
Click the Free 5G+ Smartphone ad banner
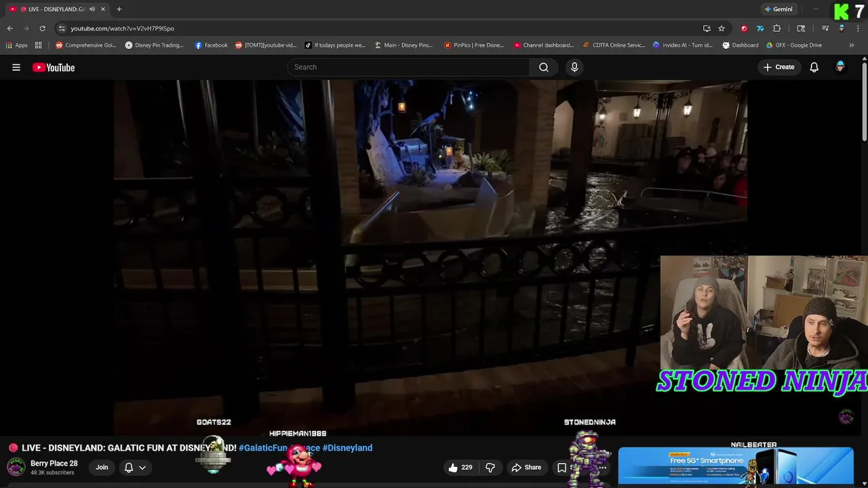click(x=736, y=466)
